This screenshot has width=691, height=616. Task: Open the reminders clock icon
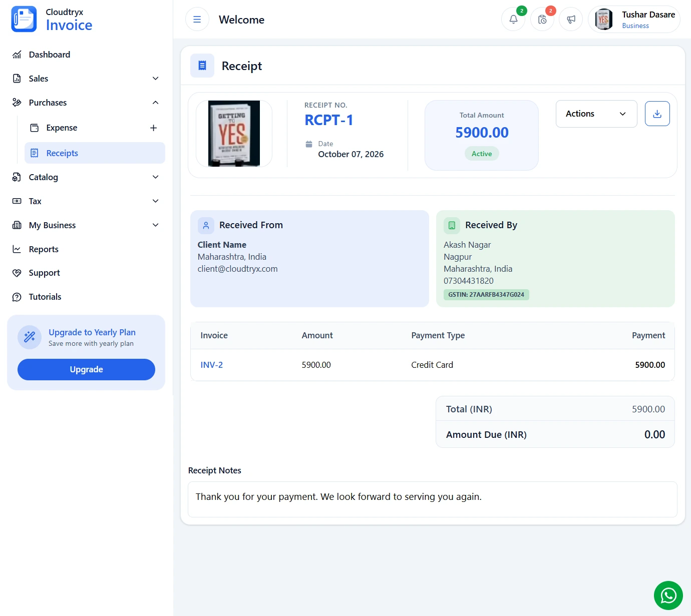click(x=542, y=20)
